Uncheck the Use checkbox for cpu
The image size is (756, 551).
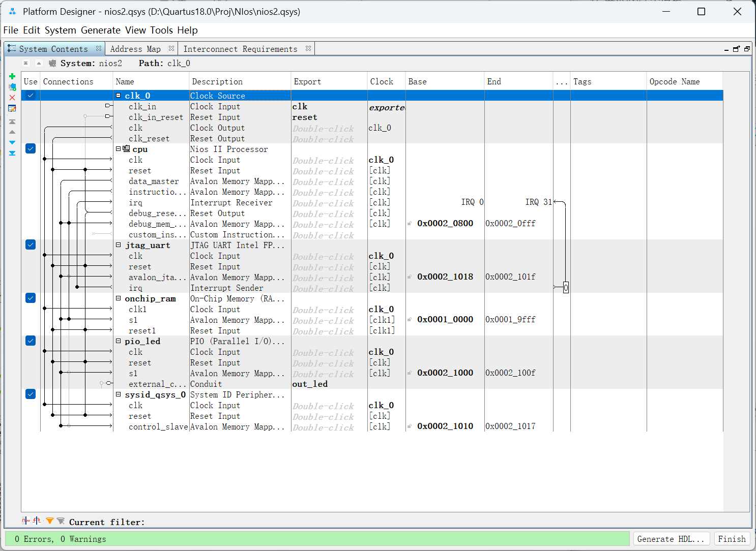31,148
